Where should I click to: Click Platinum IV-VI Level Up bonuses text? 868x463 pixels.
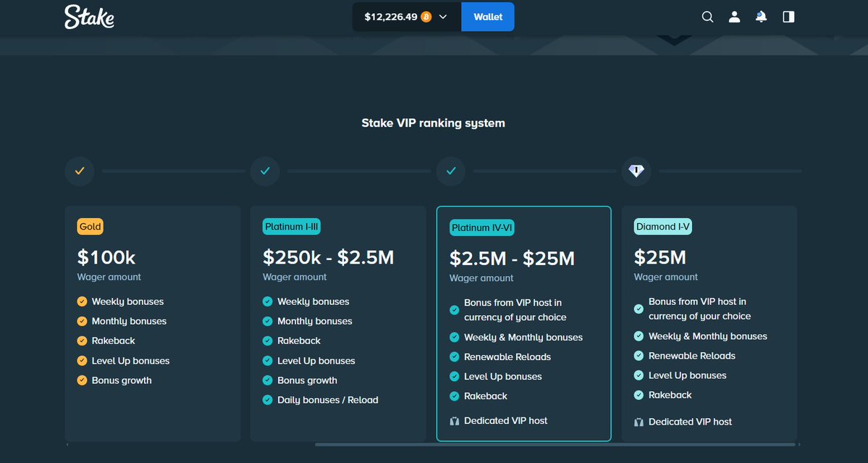[502, 377]
